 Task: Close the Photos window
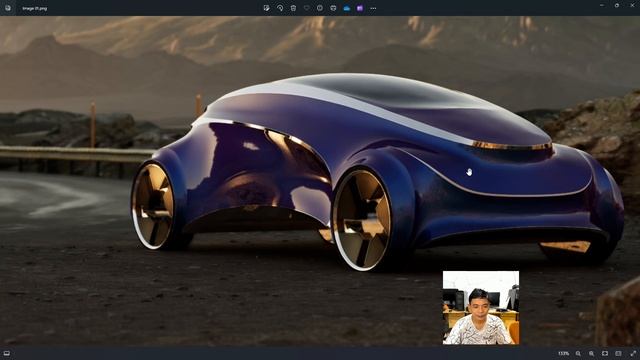pyautogui.click(x=632, y=5)
